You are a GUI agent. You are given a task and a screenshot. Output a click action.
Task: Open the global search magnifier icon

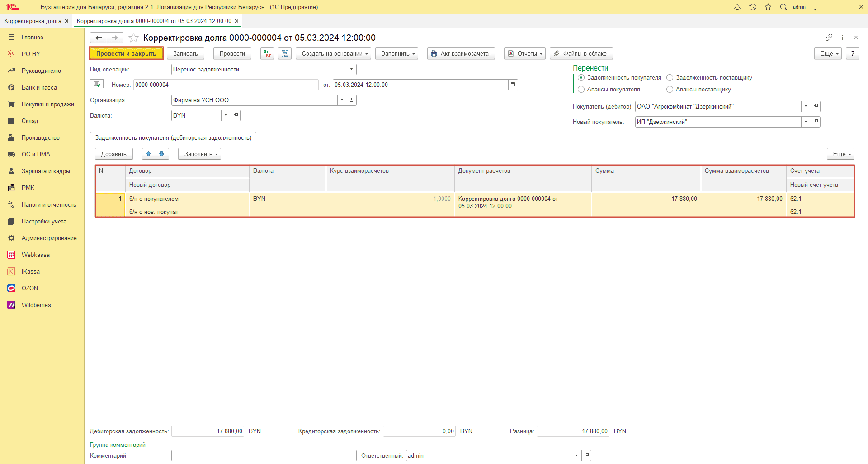point(783,7)
